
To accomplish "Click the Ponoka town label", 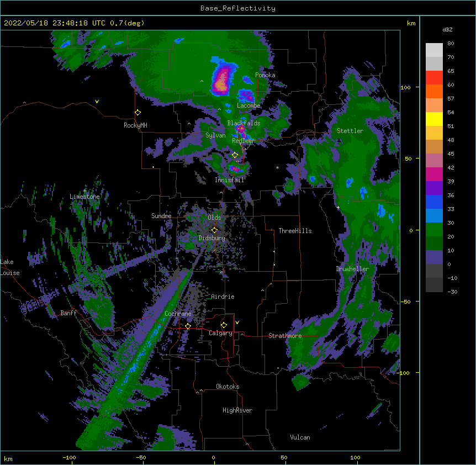I will click(x=265, y=75).
